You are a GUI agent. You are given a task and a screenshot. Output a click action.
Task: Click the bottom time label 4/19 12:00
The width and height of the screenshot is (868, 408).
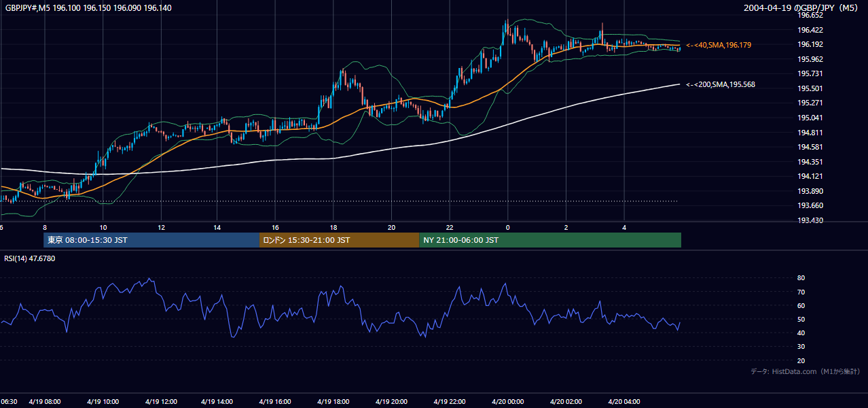[161, 401]
